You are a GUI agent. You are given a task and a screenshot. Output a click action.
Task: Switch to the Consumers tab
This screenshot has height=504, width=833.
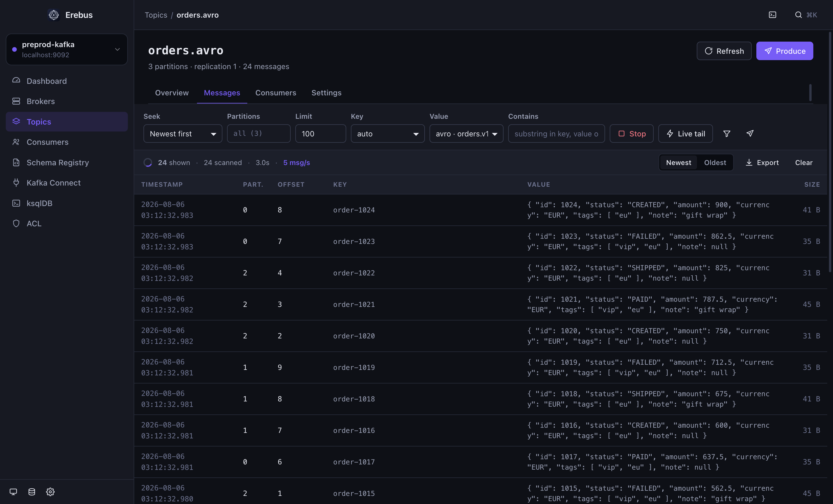tap(276, 93)
